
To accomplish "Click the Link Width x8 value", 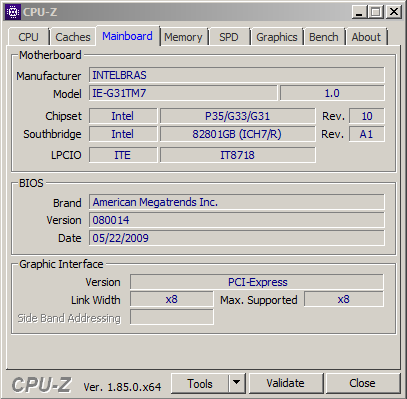I will coord(172,299).
